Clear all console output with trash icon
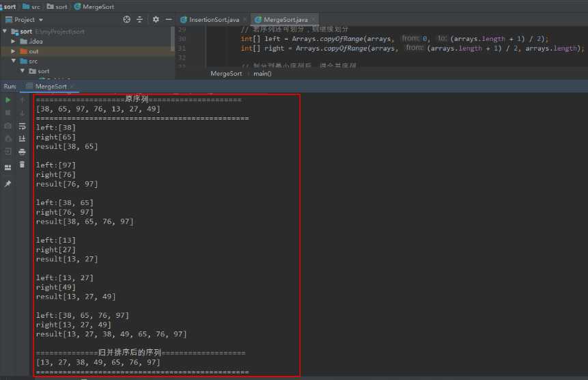588x380 pixels. [22, 165]
